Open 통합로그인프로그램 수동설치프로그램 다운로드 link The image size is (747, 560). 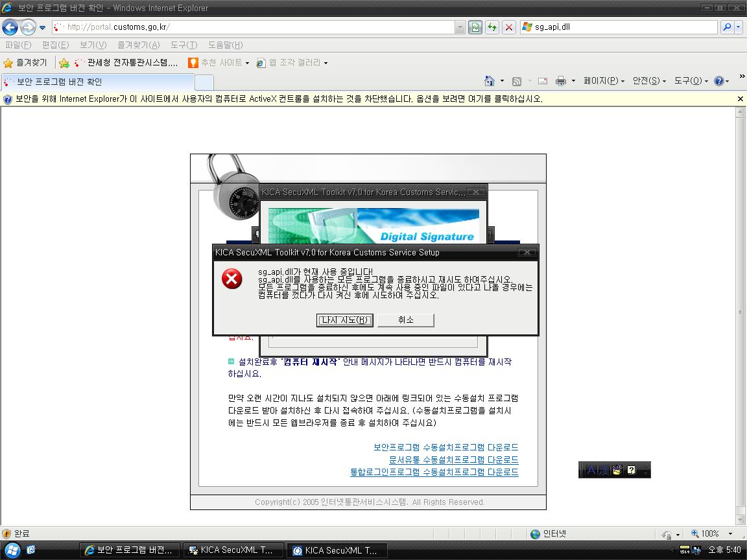click(434, 472)
